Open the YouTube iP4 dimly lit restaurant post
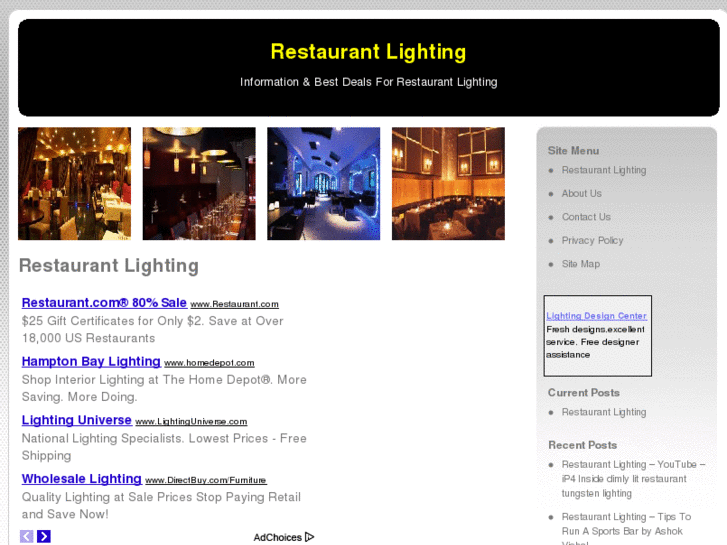Screen dimensions: 727x545 pyautogui.click(x=633, y=479)
